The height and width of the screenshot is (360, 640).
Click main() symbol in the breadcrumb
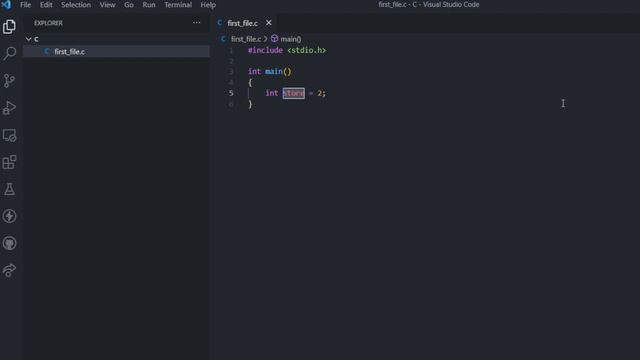(x=291, y=39)
